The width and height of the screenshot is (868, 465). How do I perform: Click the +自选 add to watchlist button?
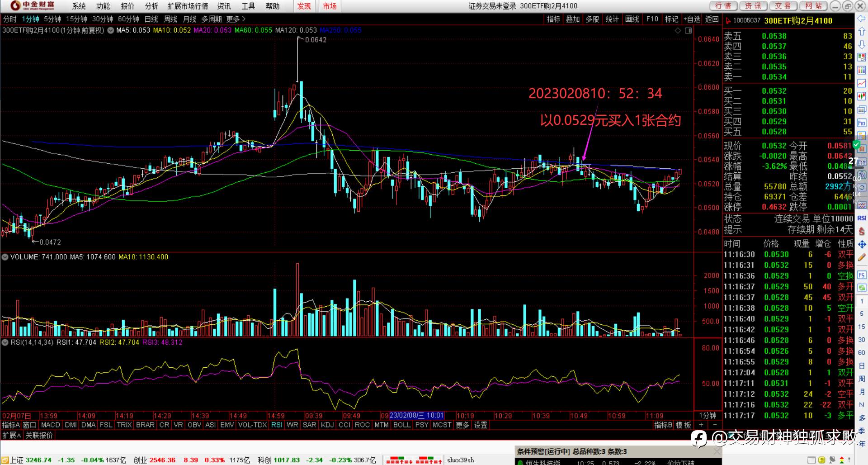(x=692, y=19)
